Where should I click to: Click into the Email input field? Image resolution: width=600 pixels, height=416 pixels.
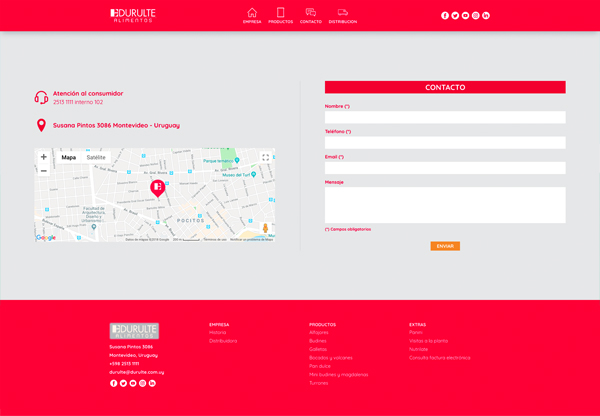pyautogui.click(x=444, y=168)
